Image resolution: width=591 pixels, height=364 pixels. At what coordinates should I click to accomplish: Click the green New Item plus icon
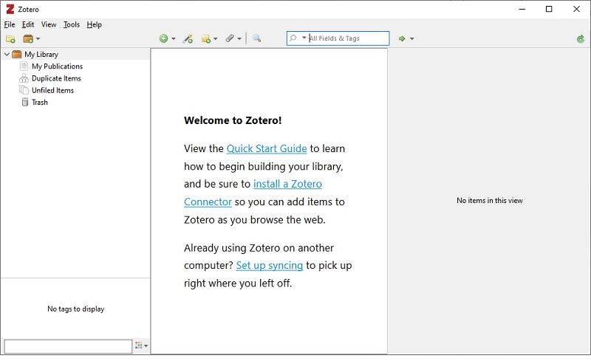[x=163, y=38]
